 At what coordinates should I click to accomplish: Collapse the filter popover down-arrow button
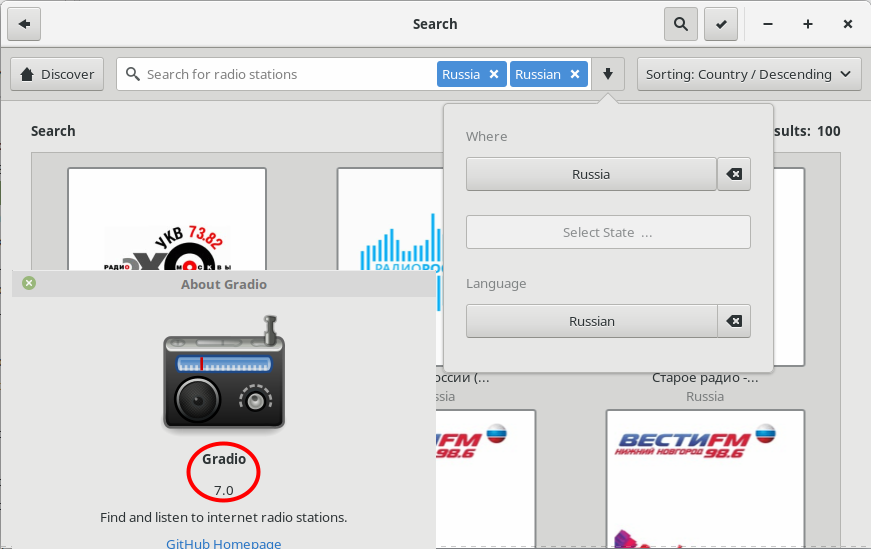608,74
